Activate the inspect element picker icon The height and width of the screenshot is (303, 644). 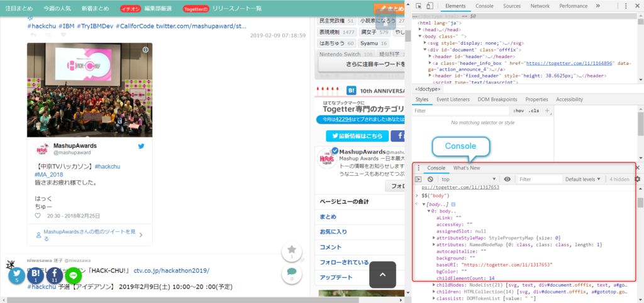418,6
